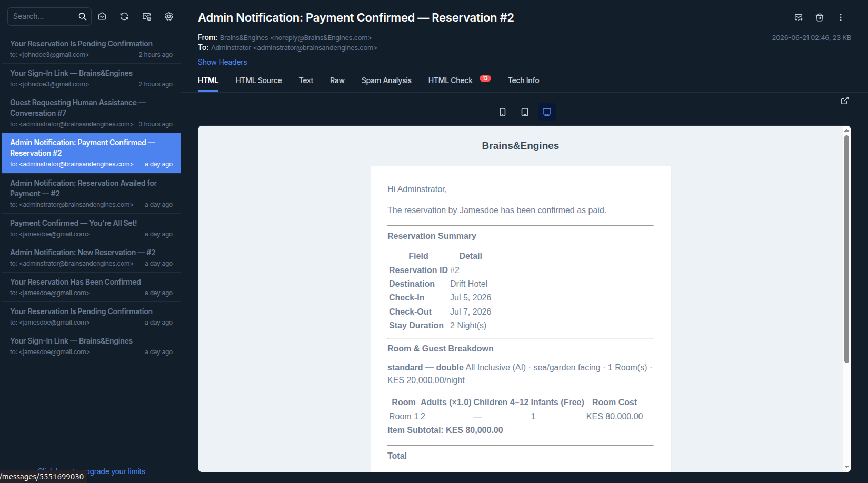Select Admin Notification Payment Confirmed message

coord(92,153)
